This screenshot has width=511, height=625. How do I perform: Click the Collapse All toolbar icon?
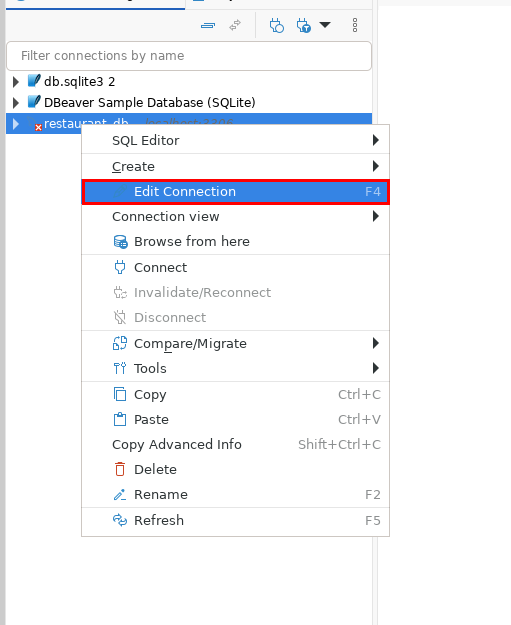208,26
